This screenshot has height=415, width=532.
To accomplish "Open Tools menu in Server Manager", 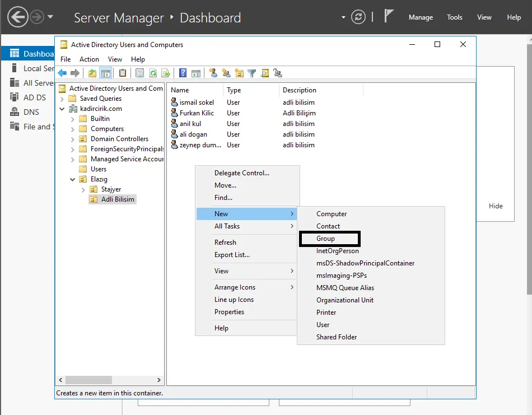I will click(454, 17).
